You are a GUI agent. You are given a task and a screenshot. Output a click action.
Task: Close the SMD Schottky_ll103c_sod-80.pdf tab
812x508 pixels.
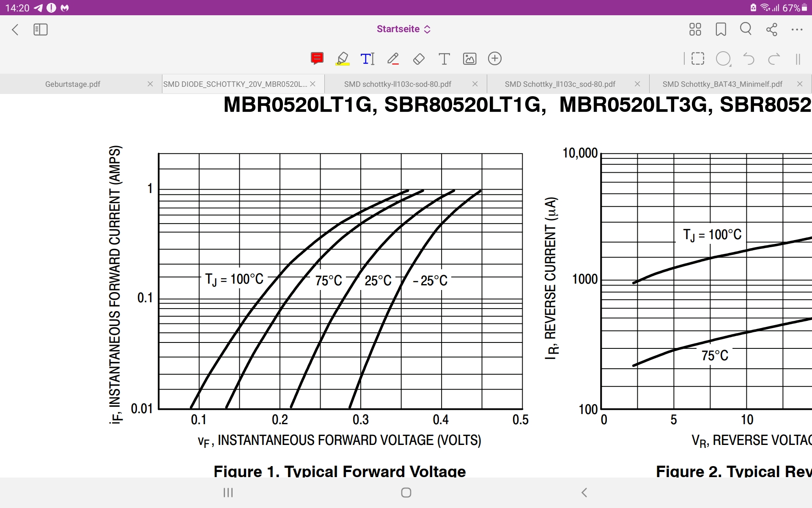(637, 84)
